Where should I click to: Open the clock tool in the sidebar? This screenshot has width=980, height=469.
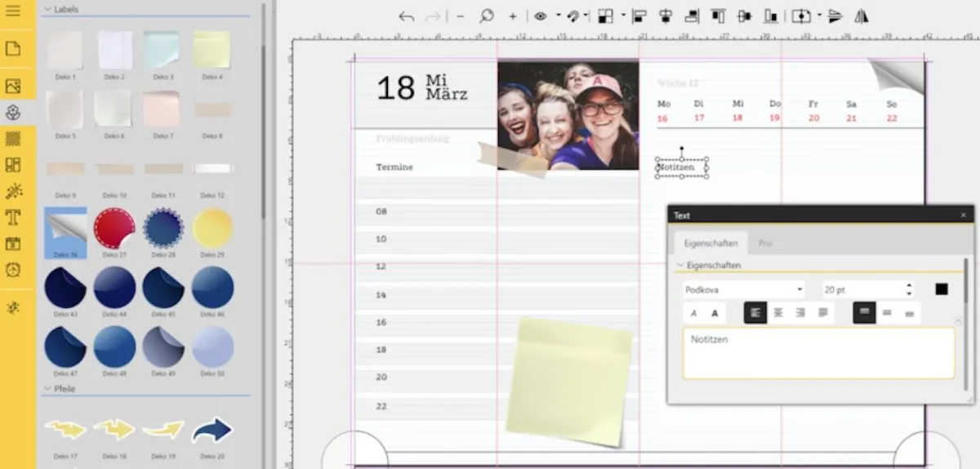point(13,270)
